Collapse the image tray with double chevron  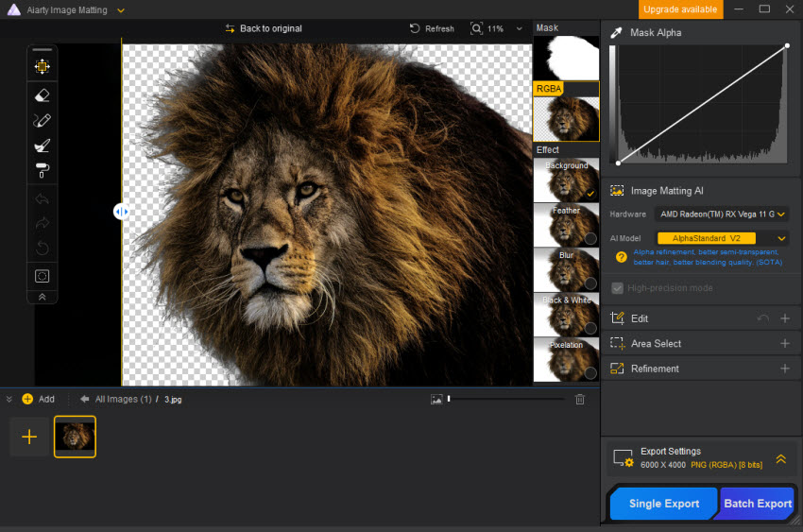pos(9,399)
